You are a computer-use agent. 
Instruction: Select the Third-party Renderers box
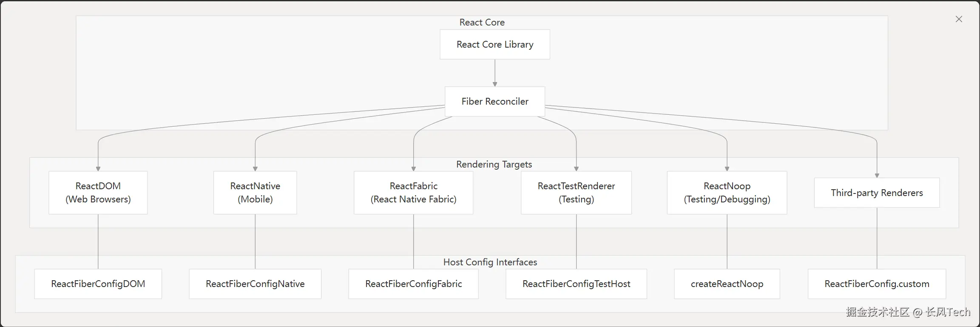[x=877, y=193]
